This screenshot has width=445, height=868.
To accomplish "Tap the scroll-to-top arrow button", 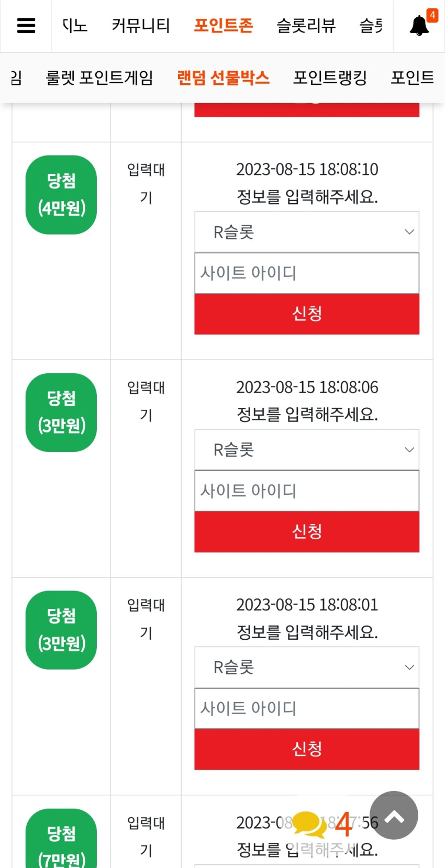I will pos(394,815).
